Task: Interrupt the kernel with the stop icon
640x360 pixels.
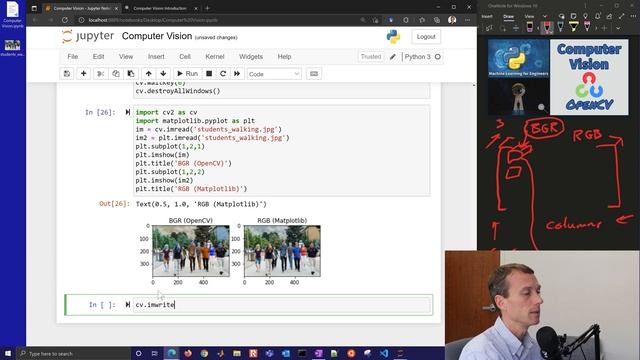Action: pos(209,74)
